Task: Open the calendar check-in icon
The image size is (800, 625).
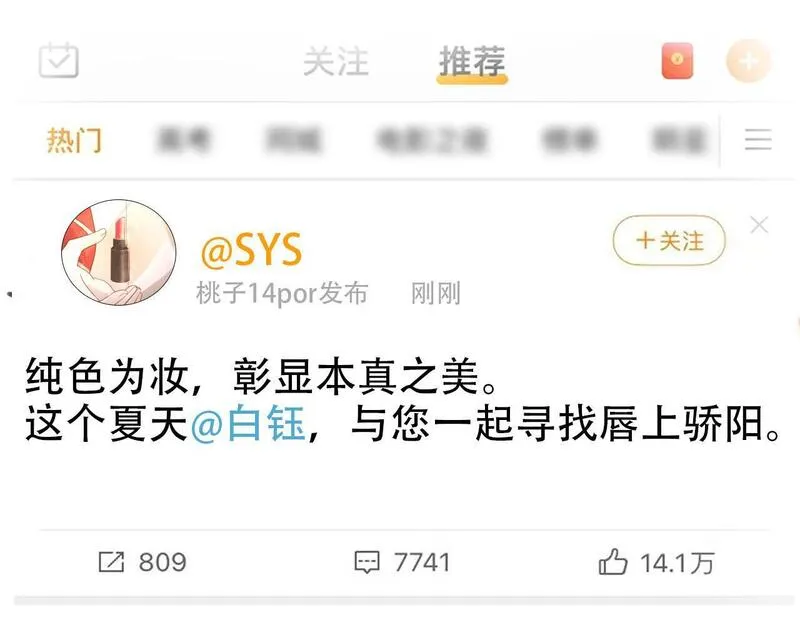Action: coord(59,60)
